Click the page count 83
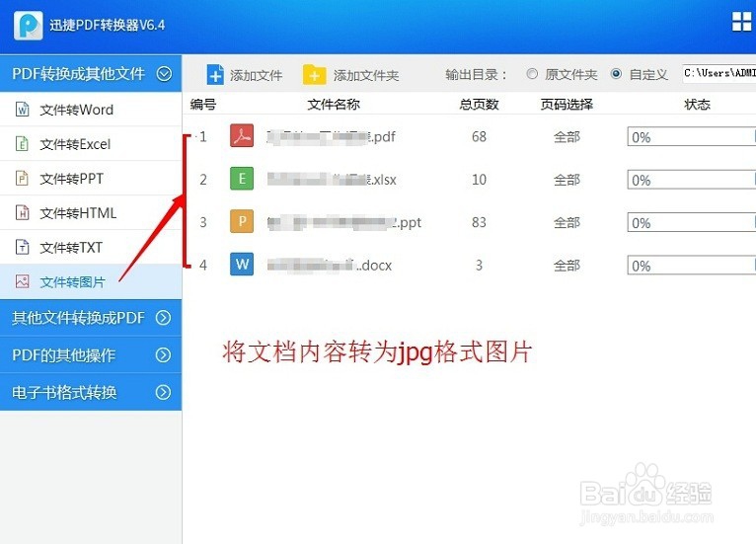The width and height of the screenshot is (756, 544). coord(479,222)
